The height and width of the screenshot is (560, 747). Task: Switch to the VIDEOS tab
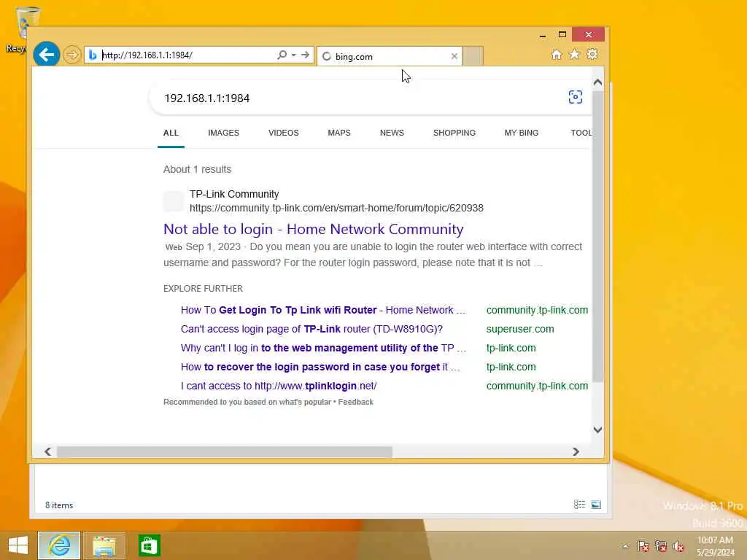284,133
